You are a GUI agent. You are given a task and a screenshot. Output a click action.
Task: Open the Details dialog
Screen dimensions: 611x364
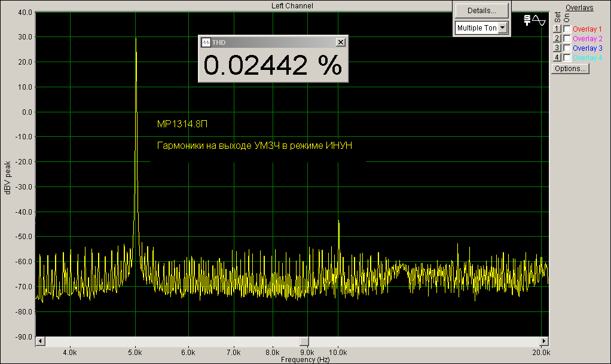[x=482, y=10]
